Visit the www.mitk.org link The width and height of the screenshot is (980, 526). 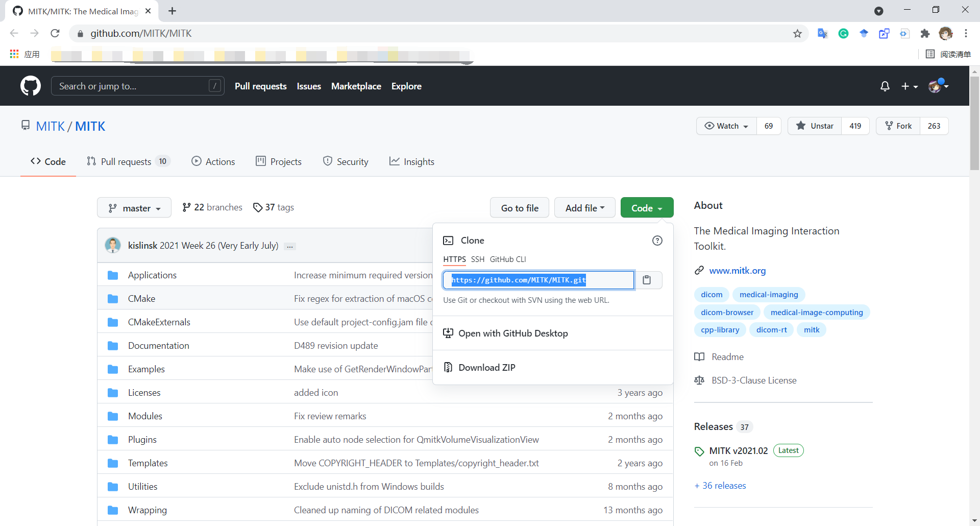pos(737,271)
